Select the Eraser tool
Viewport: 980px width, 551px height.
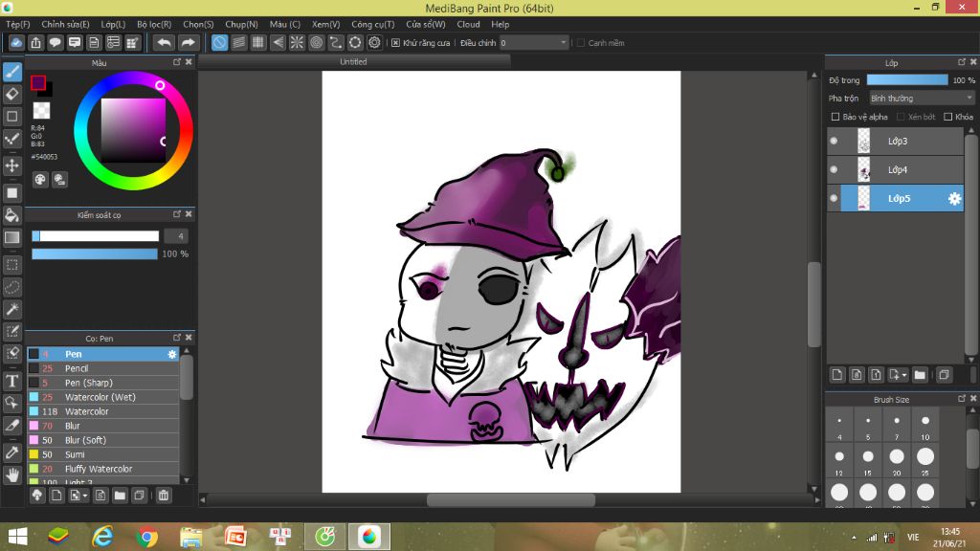pos(11,95)
